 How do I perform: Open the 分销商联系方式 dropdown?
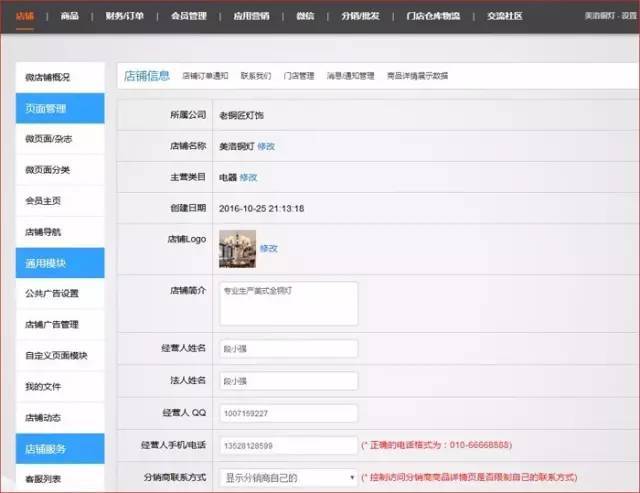coord(289,477)
